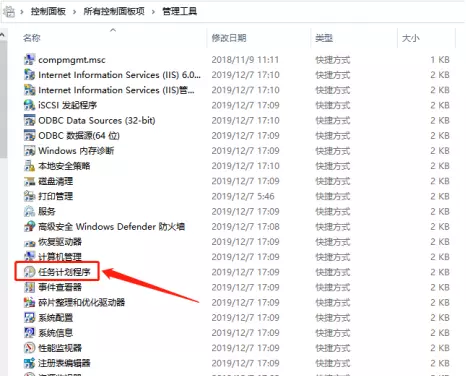The image size is (466, 376).
Task: Click the Windows 内存诊断 icon
Action: [29, 151]
